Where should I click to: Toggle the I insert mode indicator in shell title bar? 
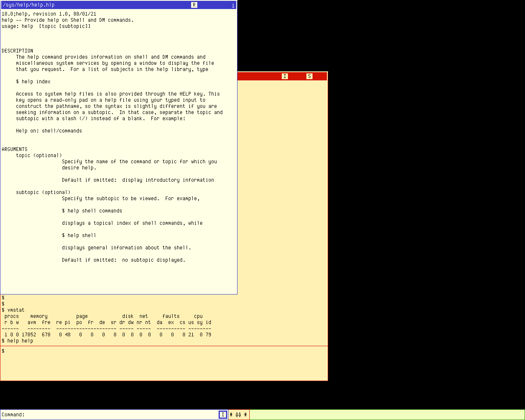click(285, 76)
